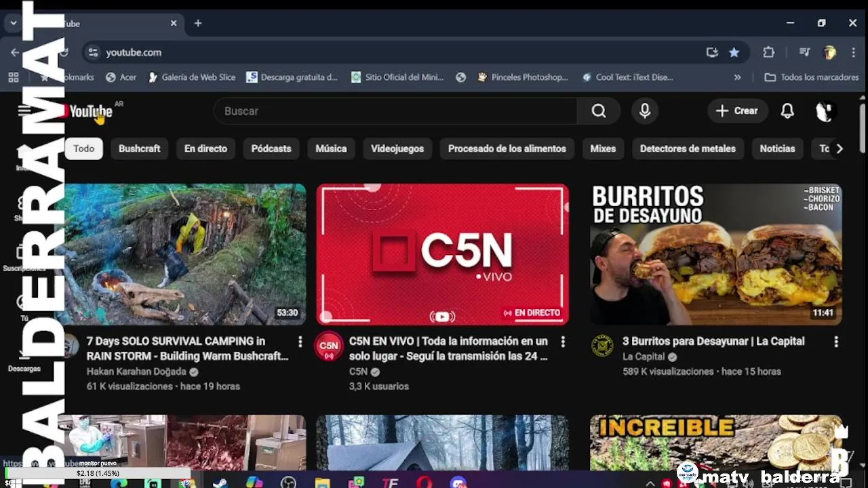
Task: Open Hakan Karahan Doğada channel name
Action: point(136,371)
